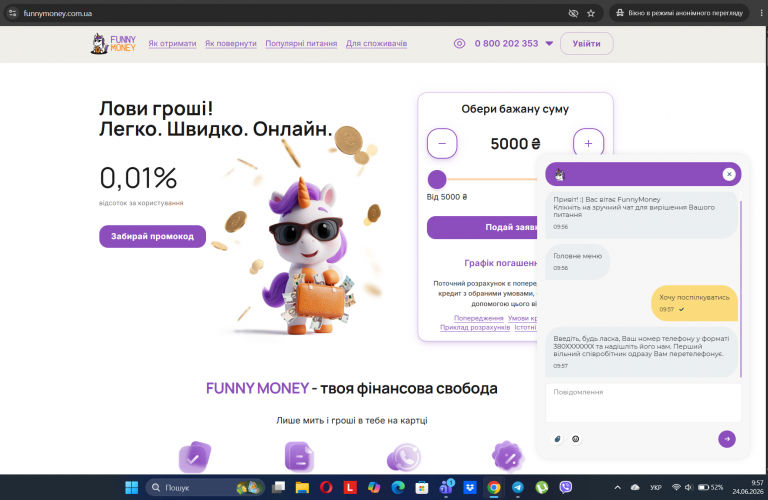This screenshot has width=768, height=500.
Task: Open the Windows Start menu
Action: [x=131, y=487]
